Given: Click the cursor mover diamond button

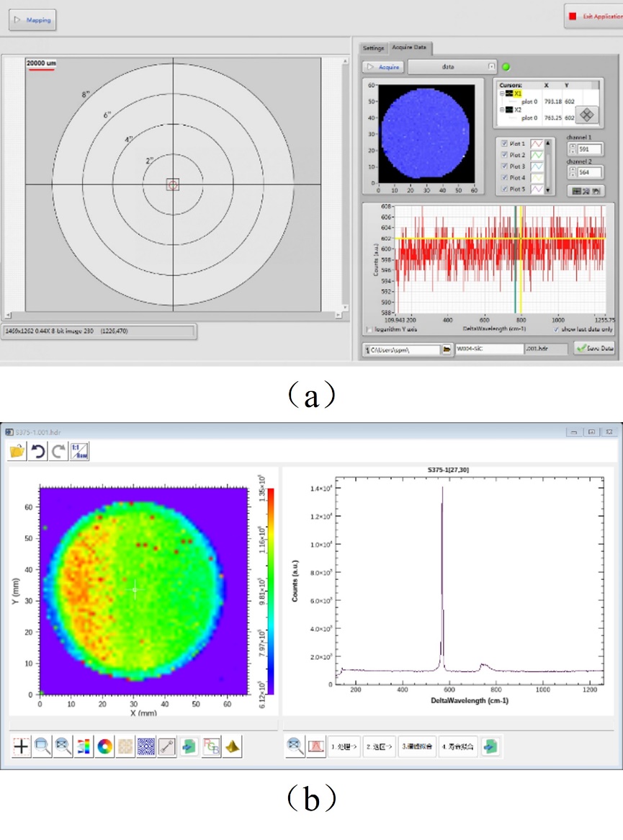Looking at the screenshot, I should click(584, 115).
